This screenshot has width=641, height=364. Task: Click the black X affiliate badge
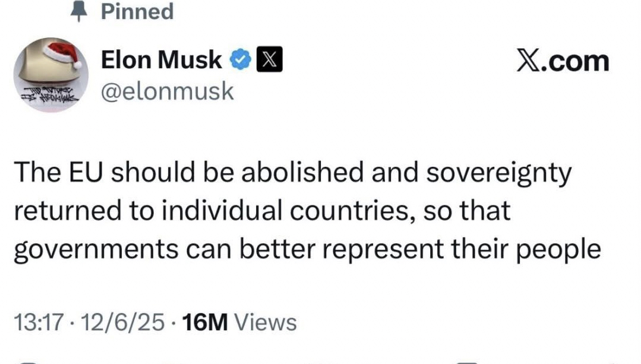[269, 60]
